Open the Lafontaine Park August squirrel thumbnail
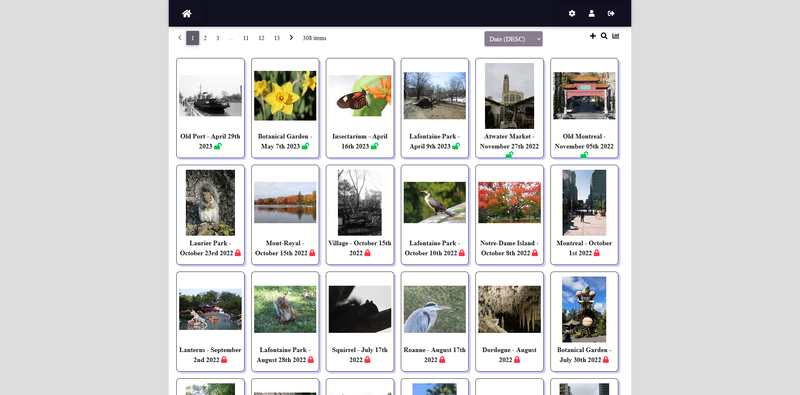 point(285,309)
